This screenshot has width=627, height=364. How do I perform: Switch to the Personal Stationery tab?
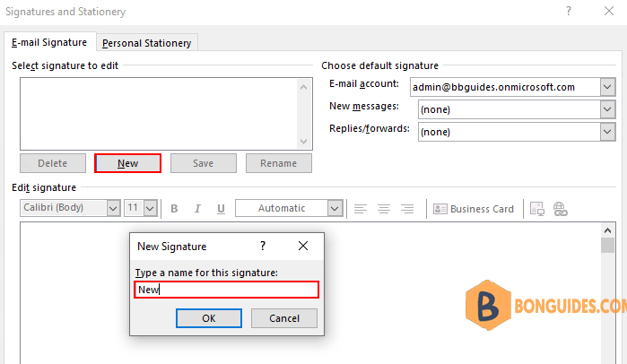click(147, 43)
